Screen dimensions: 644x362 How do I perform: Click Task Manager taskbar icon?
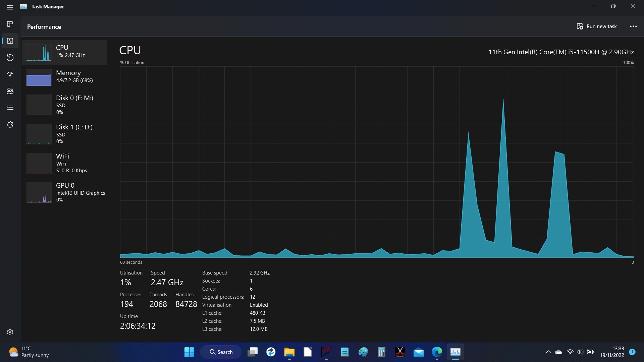455,352
